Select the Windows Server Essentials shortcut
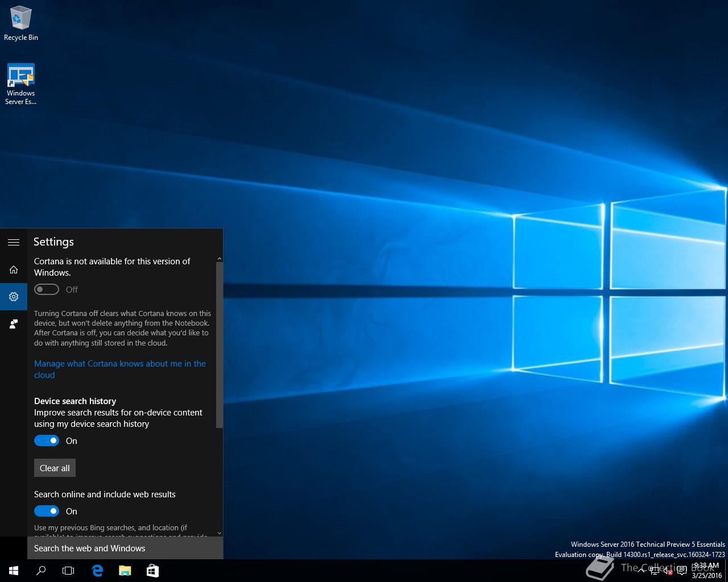Screen dimensions: 728x582 21,84
